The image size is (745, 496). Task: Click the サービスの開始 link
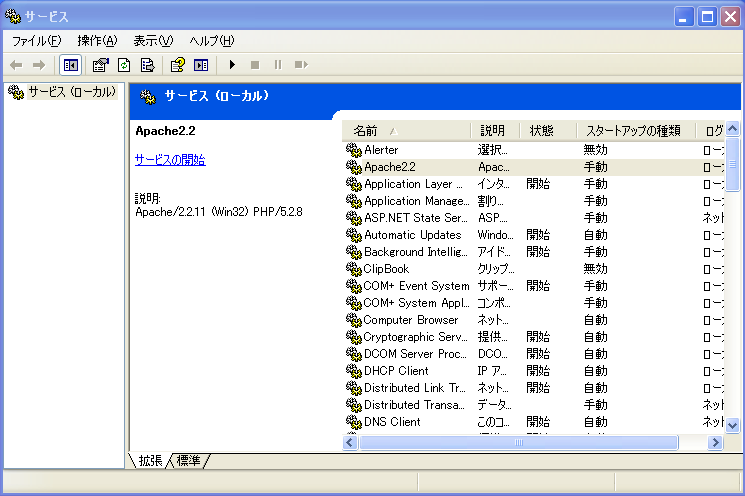[170, 160]
